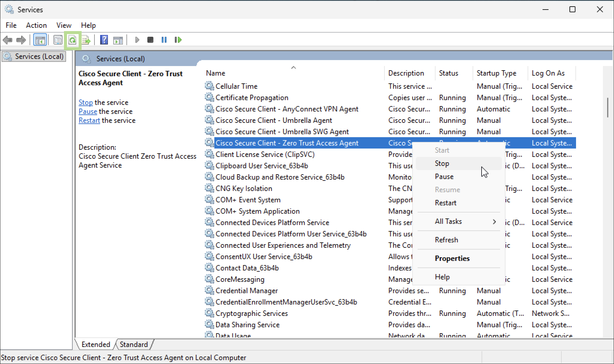Switch to the Standard tab
This screenshot has width=614, height=364.
pos(134,344)
